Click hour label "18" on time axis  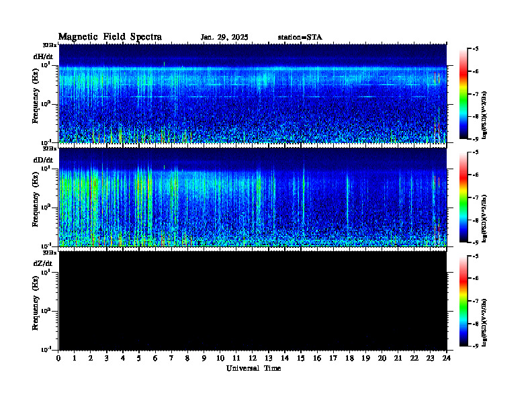(349, 358)
